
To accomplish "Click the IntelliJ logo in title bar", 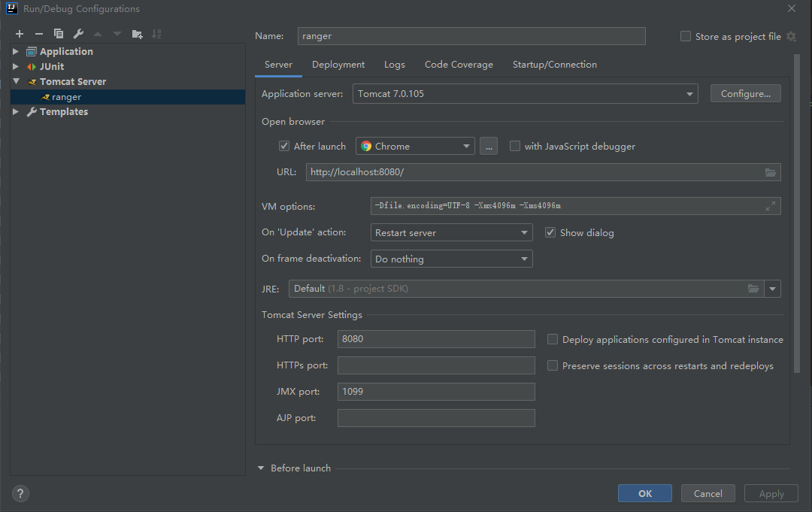I will 11,8.
